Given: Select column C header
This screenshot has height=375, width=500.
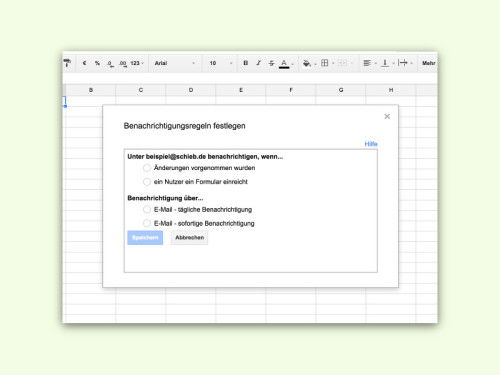Looking at the screenshot, I should pos(141,90).
